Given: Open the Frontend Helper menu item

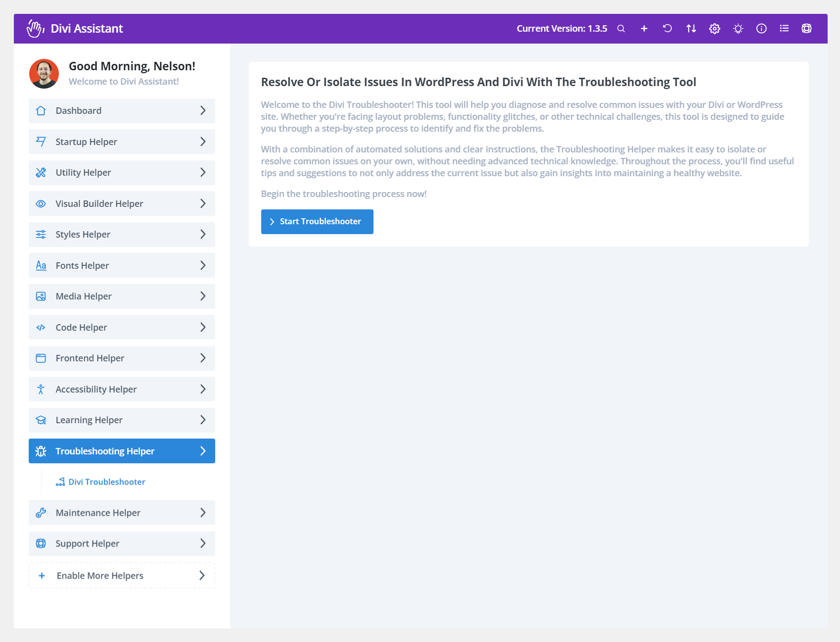Looking at the screenshot, I should pos(122,358).
